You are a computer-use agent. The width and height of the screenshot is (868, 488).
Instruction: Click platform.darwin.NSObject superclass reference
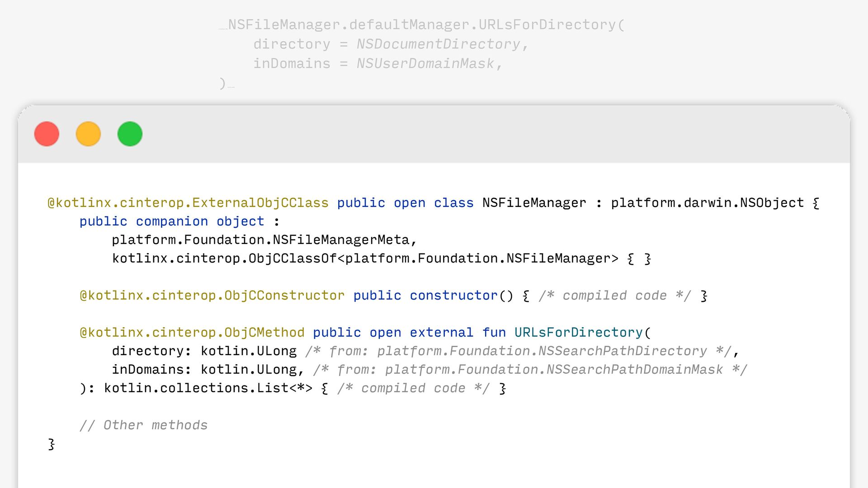[x=707, y=203]
